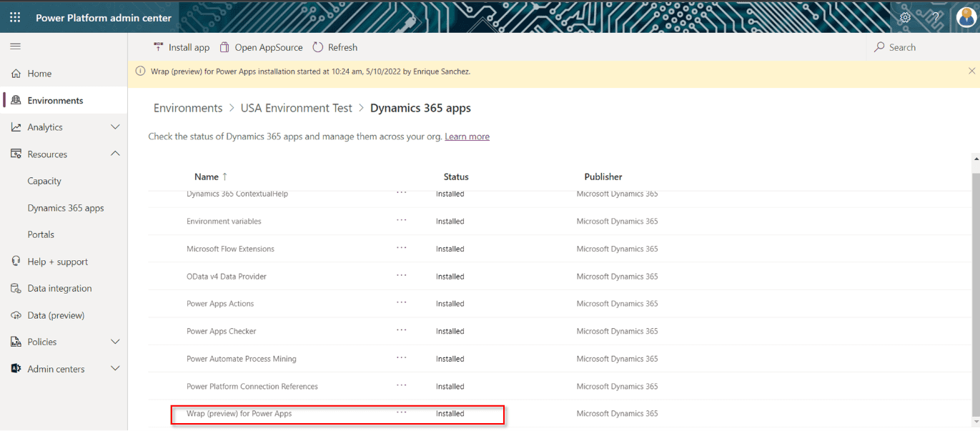Click Environments breadcrumb link
The width and height of the screenshot is (980, 431).
point(188,108)
